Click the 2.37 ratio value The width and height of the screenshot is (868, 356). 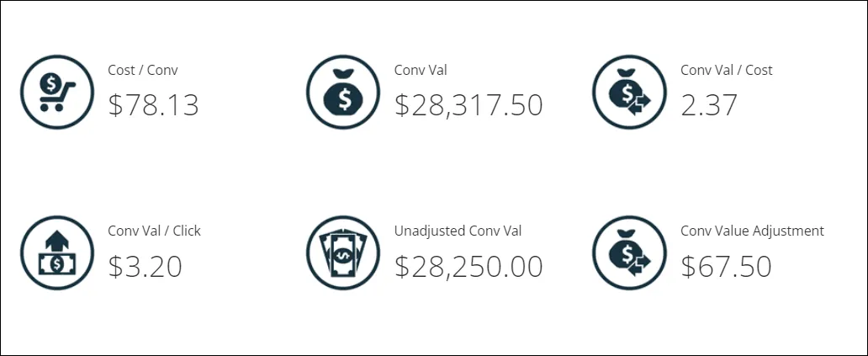[708, 104]
